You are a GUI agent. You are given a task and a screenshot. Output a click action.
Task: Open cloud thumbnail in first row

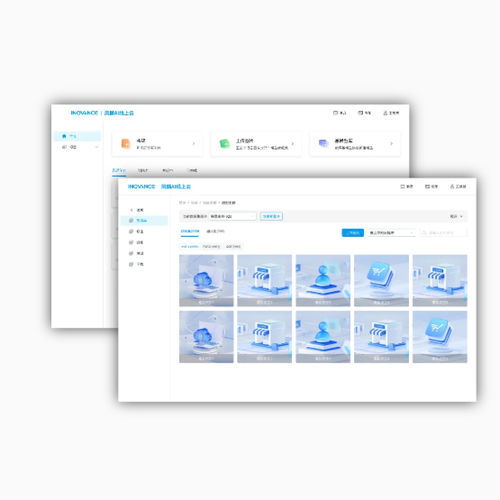pos(206,280)
